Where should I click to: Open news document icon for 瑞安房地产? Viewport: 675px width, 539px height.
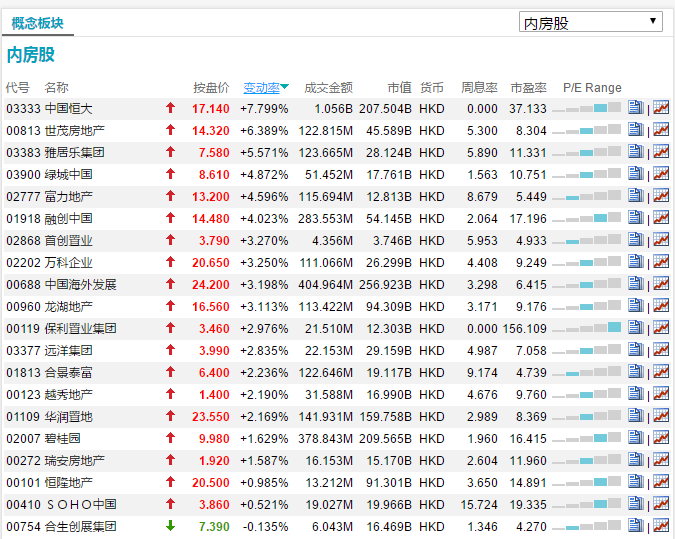coord(636,459)
